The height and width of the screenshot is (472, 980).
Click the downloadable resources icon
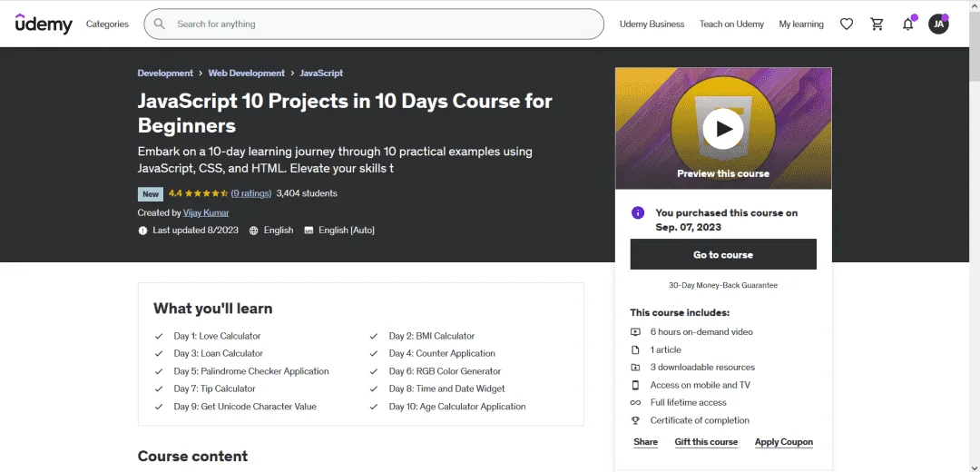(635, 367)
